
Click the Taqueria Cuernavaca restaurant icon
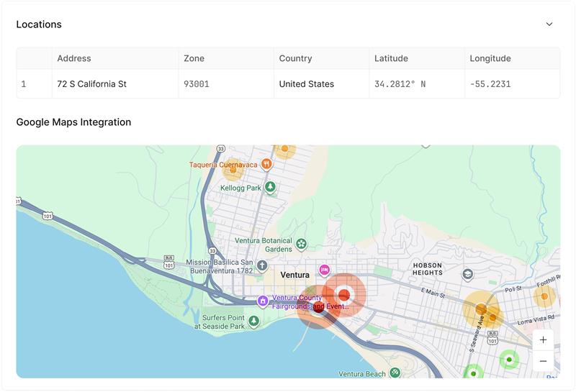tap(267, 164)
